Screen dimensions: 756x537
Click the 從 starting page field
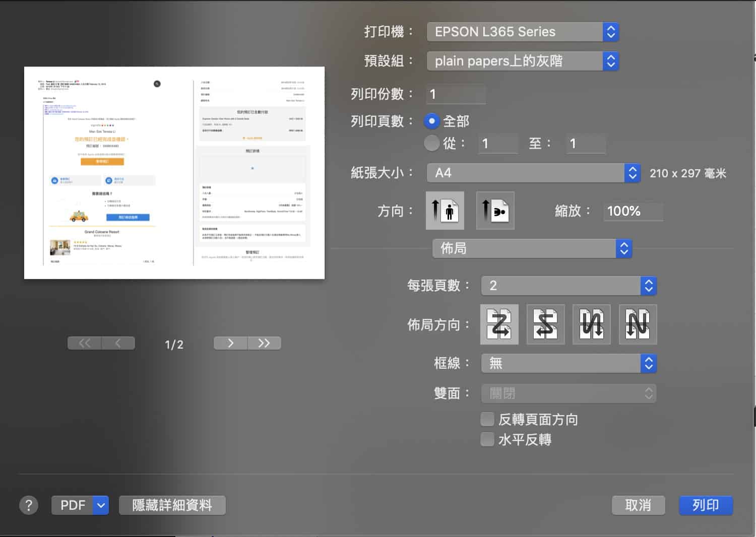coord(498,144)
